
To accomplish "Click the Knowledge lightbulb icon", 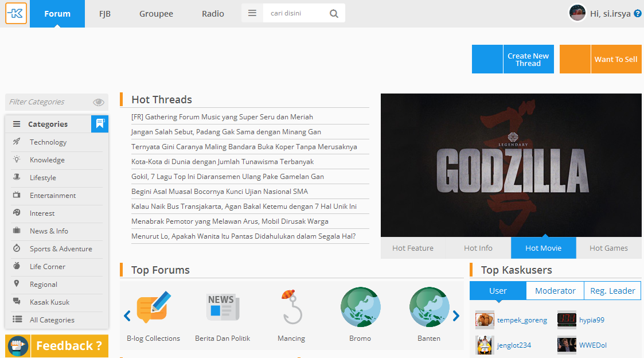I will tap(17, 159).
